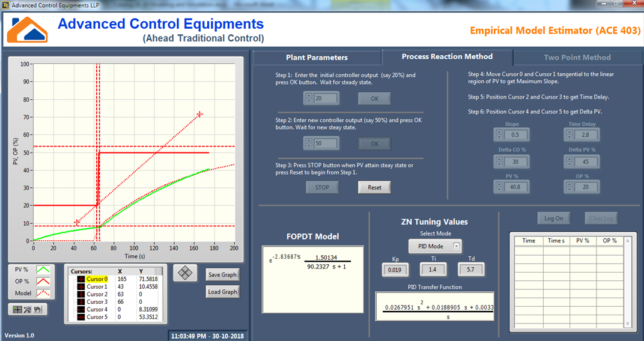Click the STOP button
The image size is (644, 341).
point(322,187)
